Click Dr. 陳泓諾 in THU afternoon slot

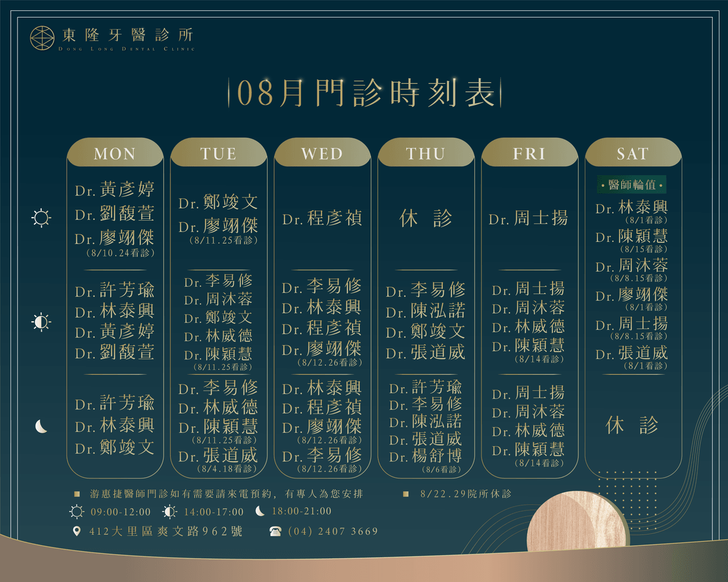pyautogui.click(x=426, y=312)
